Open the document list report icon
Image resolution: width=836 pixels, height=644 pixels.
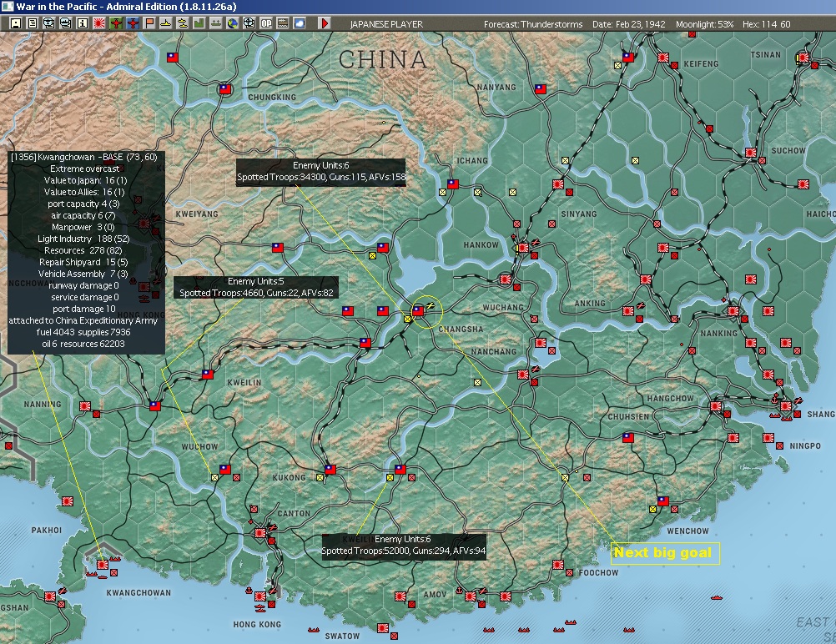point(32,23)
